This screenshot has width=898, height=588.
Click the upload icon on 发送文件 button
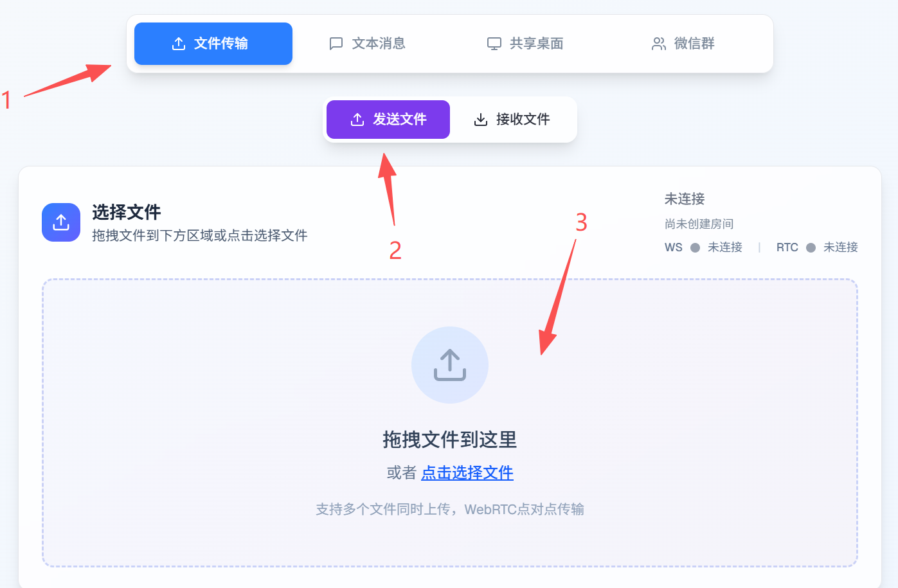pos(357,120)
